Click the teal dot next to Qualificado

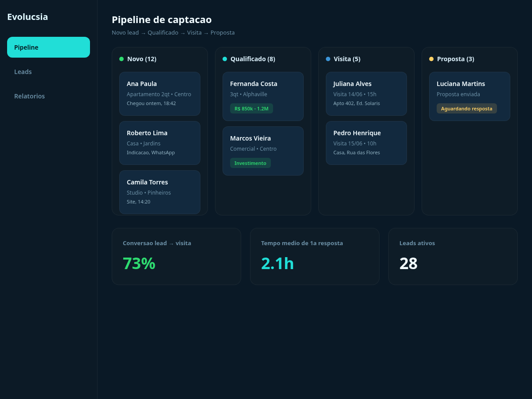[x=225, y=59]
